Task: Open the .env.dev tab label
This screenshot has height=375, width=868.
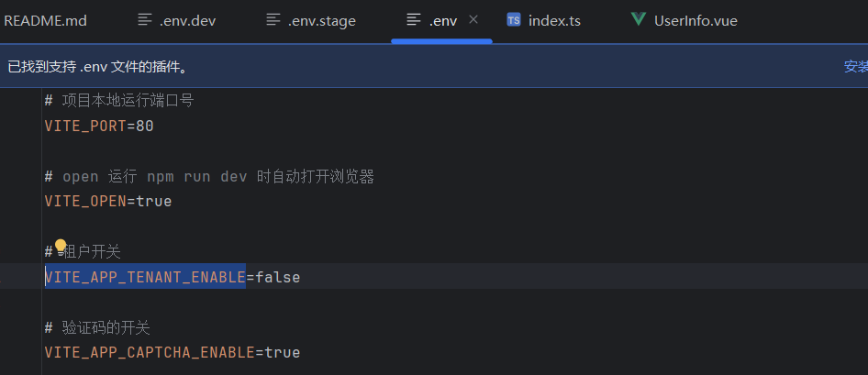Action: click(x=187, y=20)
